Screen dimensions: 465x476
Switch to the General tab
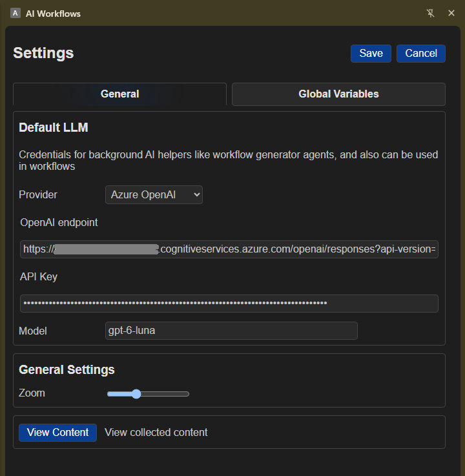coord(120,94)
